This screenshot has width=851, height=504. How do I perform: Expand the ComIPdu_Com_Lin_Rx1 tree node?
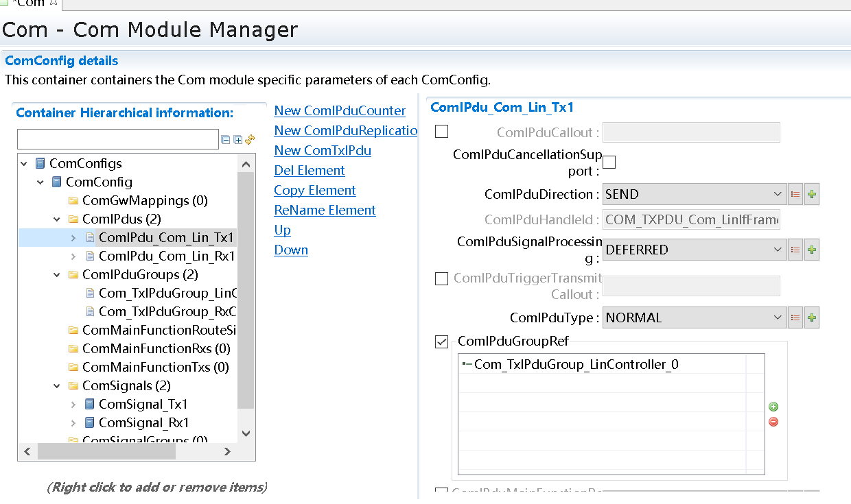[x=73, y=256]
